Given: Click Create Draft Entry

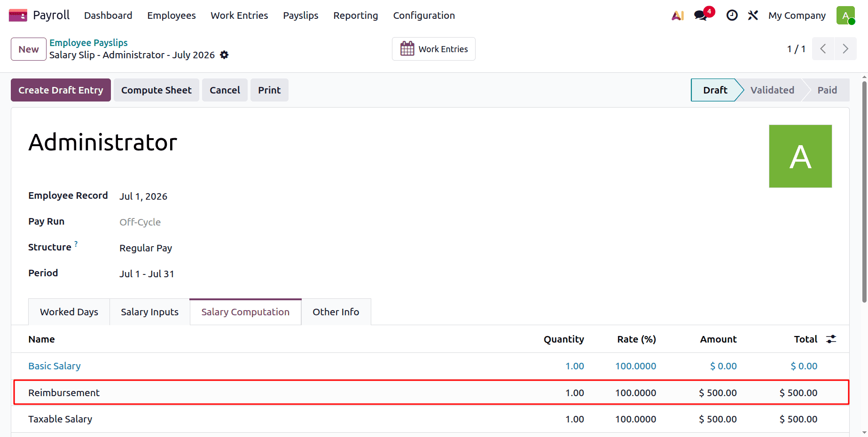Looking at the screenshot, I should pos(61,90).
